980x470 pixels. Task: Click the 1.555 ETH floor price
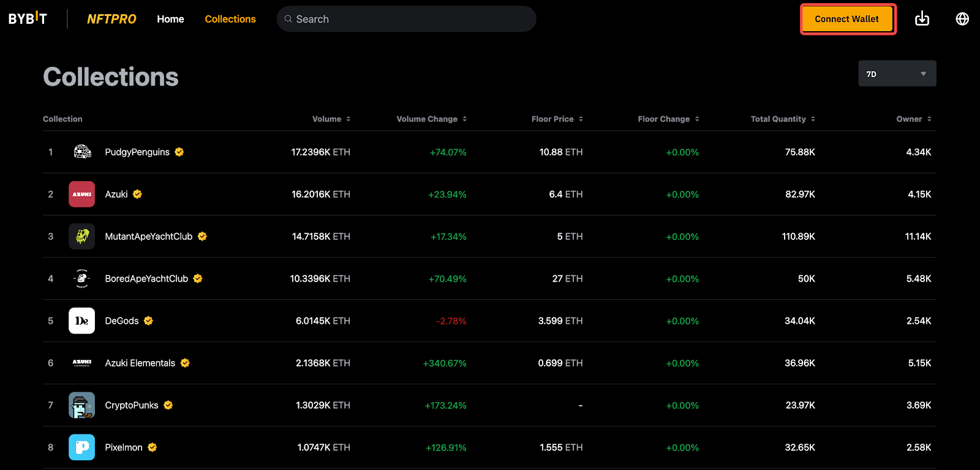(x=561, y=447)
